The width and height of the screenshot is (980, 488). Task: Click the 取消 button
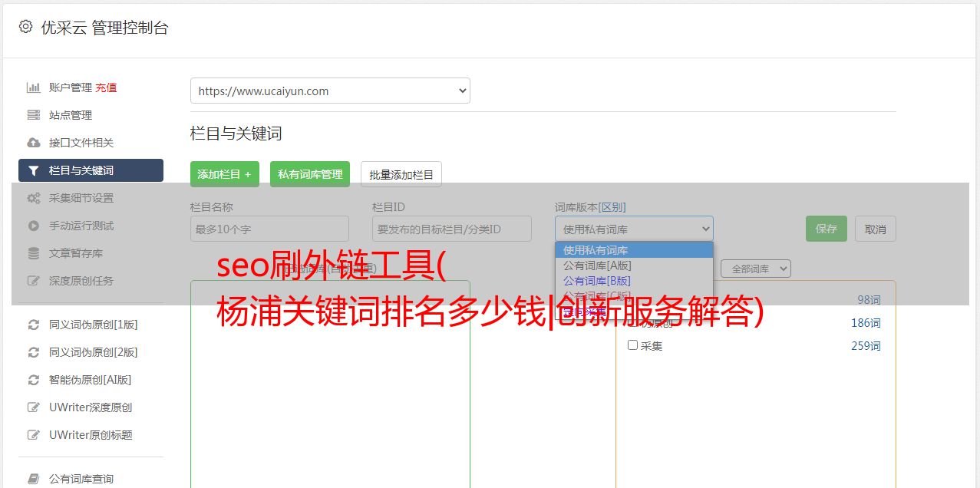click(x=876, y=229)
